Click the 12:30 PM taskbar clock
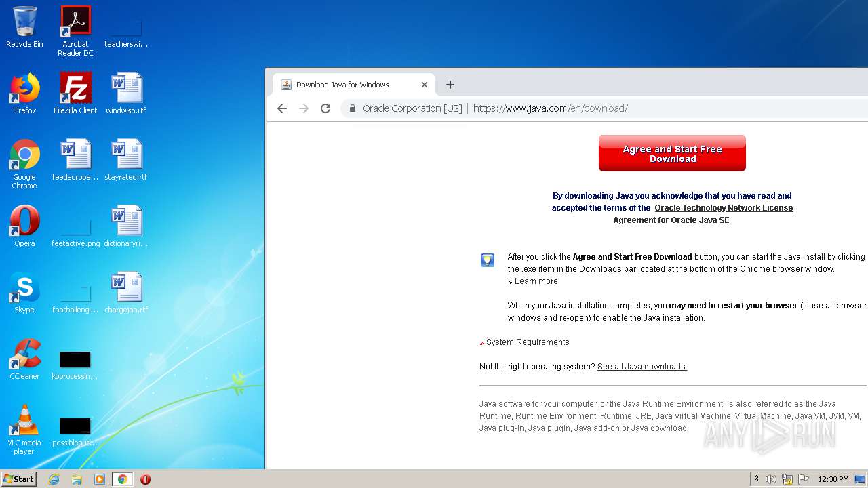Image resolution: width=868 pixels, height=488 pixels. tap(833, 479)
